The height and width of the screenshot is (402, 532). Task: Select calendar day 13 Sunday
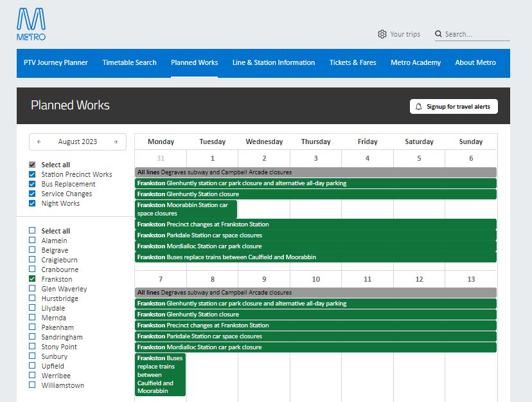pos(471,279)
